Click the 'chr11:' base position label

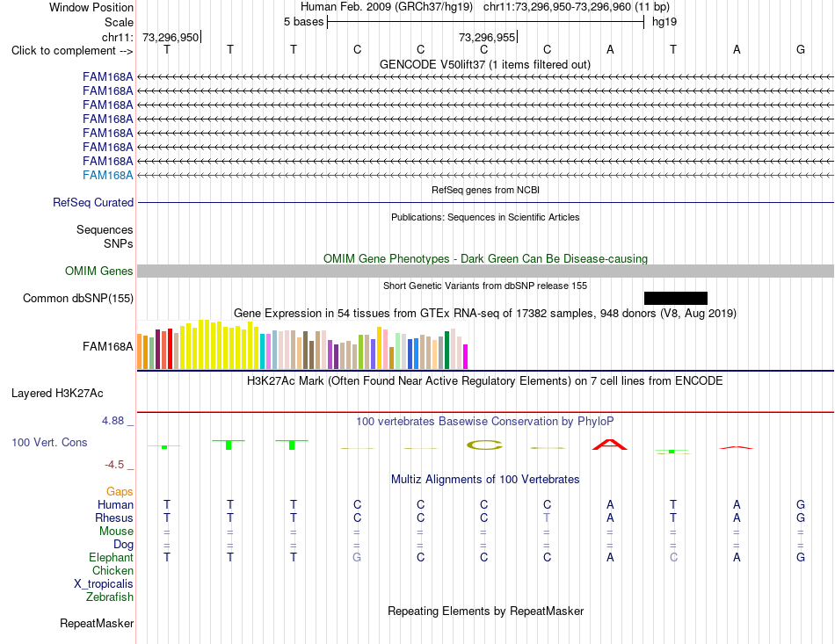pos(118,37)
